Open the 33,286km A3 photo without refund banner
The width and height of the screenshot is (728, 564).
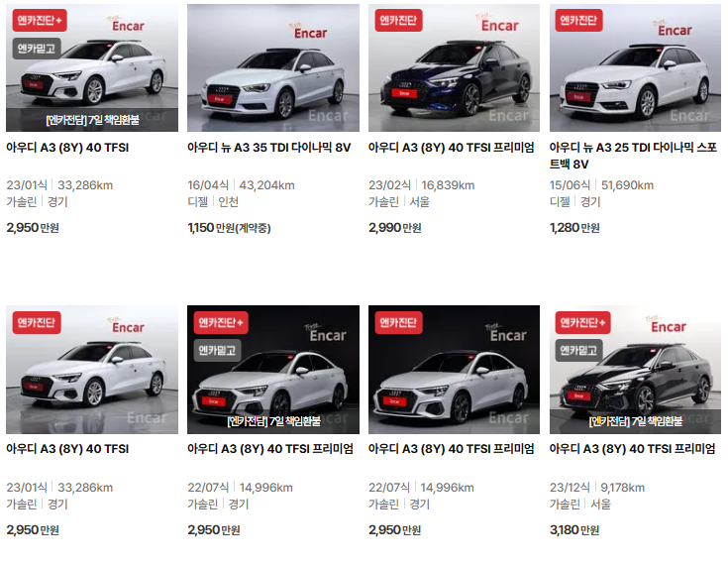(92, 370)
